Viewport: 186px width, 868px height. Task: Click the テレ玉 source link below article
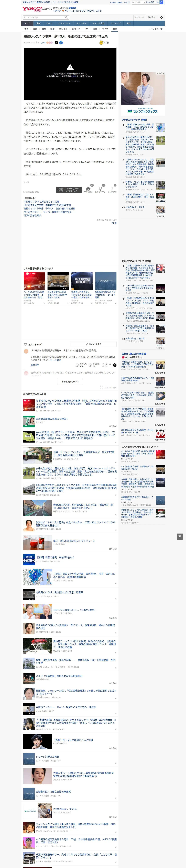pyautogui.click(x=114, y=223)
